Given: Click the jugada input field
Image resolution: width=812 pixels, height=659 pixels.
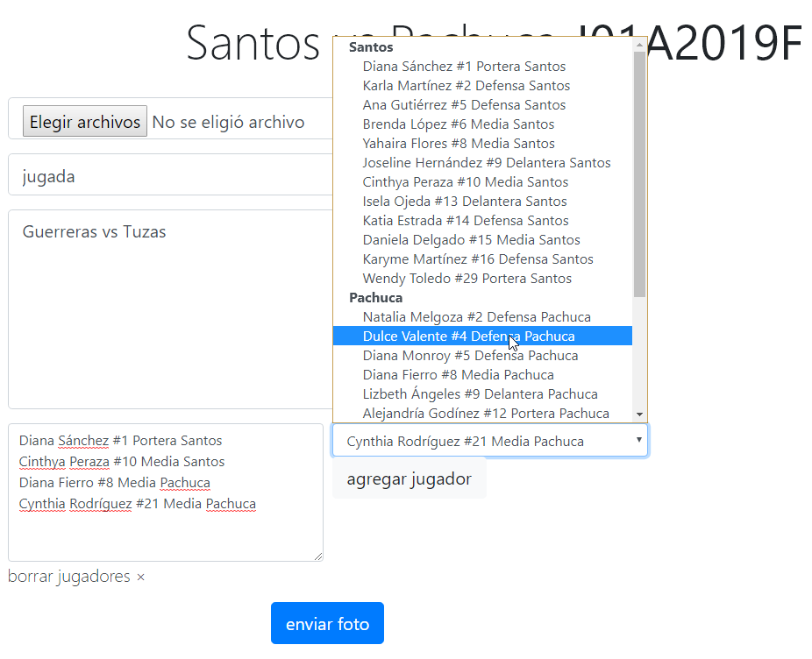Looking at the screenshot, I should pyautogui.click(x=170, y=175).
